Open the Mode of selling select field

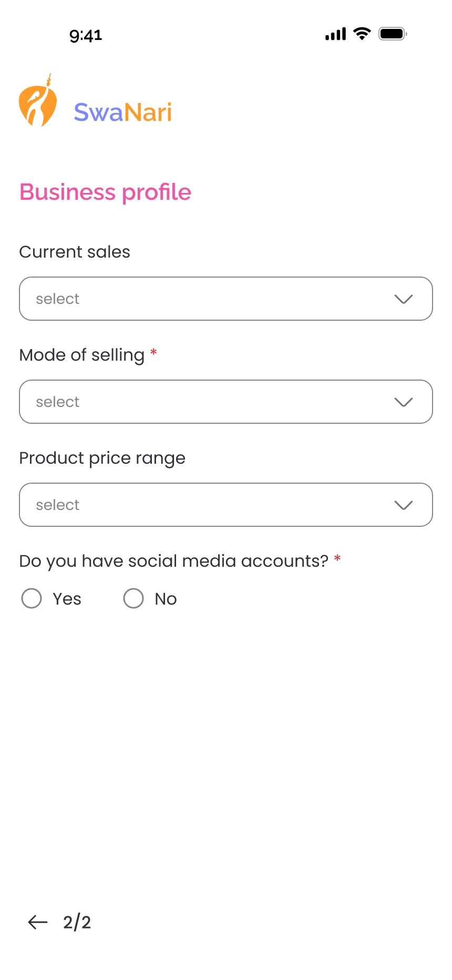click(x=210, y=402)
